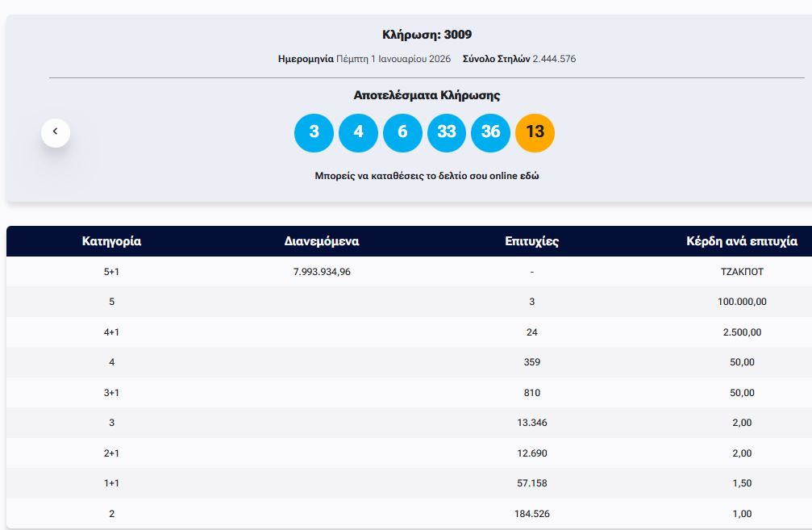The height and width of the screenshot is (530, 812).
Task: Open the online ticket submission link
Action: click(x=427, y=176)
